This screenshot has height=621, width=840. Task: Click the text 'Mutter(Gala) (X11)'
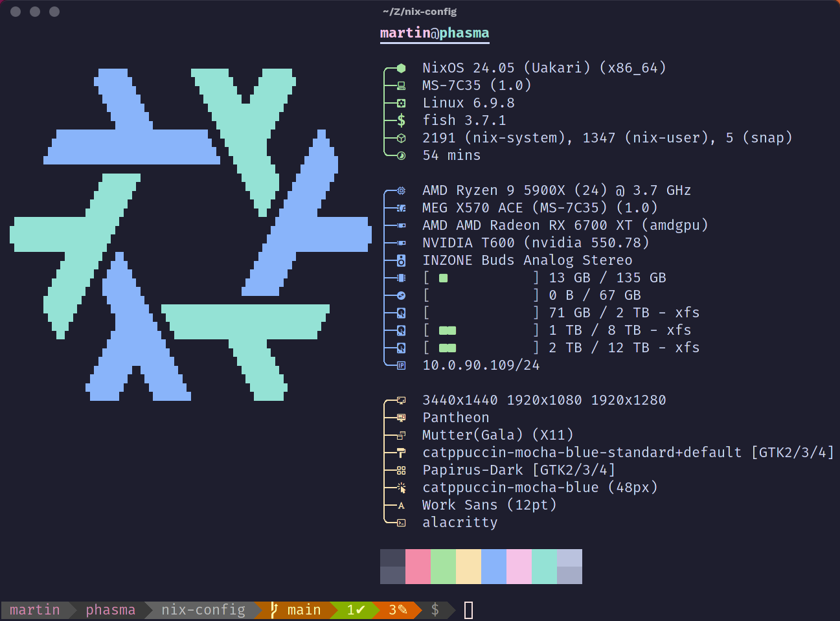(498, 435)
